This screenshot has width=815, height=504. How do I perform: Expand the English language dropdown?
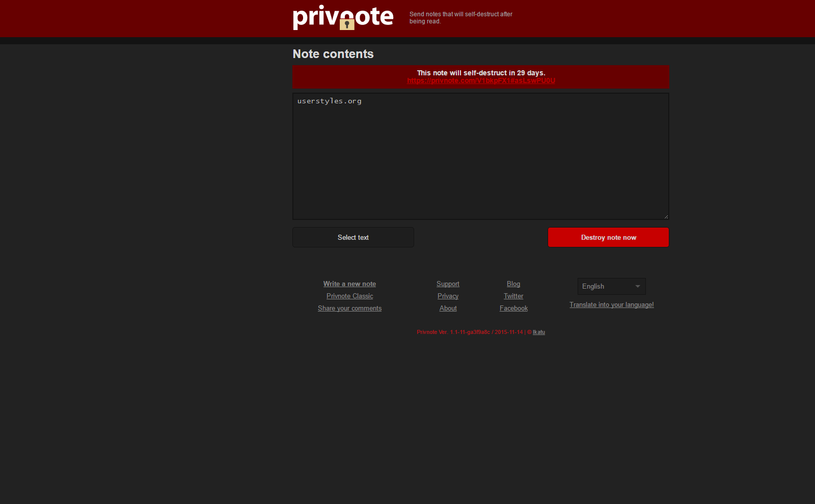click(611, 286)
